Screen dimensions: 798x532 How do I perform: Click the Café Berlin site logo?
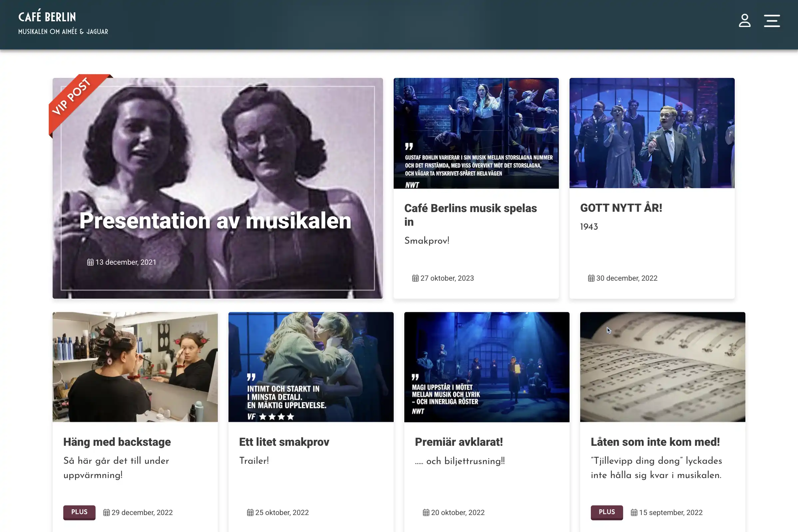pyautogui.click(x=47, y=17)
